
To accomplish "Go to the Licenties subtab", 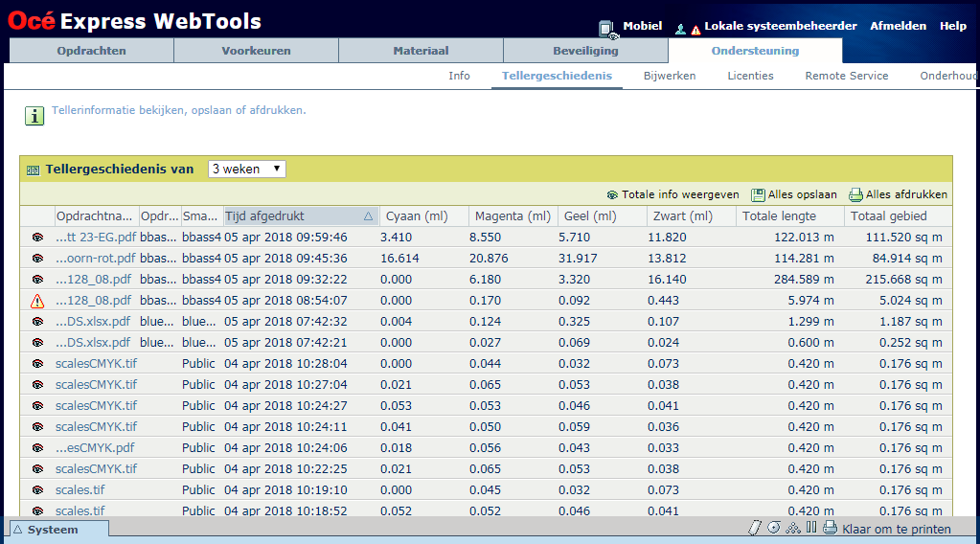I will (750, 76).
